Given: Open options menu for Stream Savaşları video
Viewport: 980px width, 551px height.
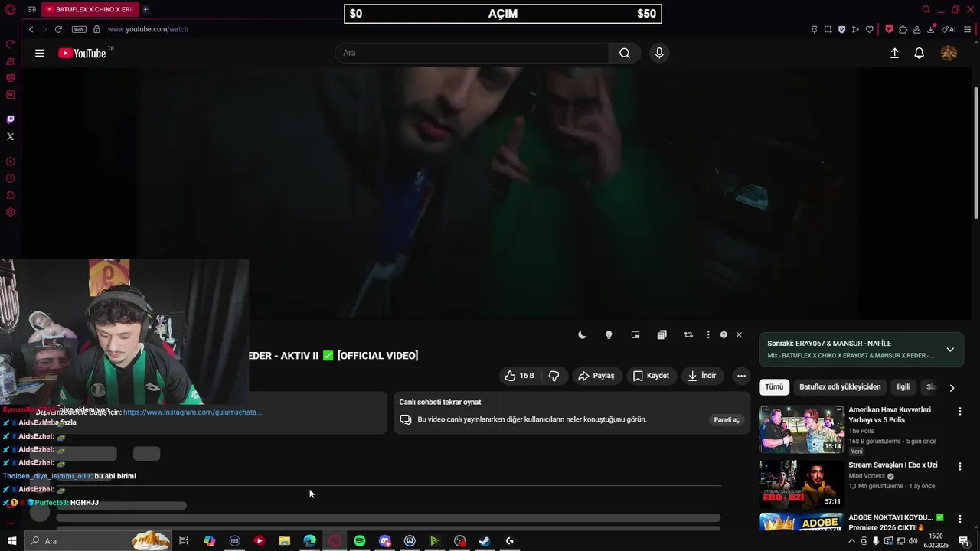Looking at the screenshot, I should (x=959, y=466).
